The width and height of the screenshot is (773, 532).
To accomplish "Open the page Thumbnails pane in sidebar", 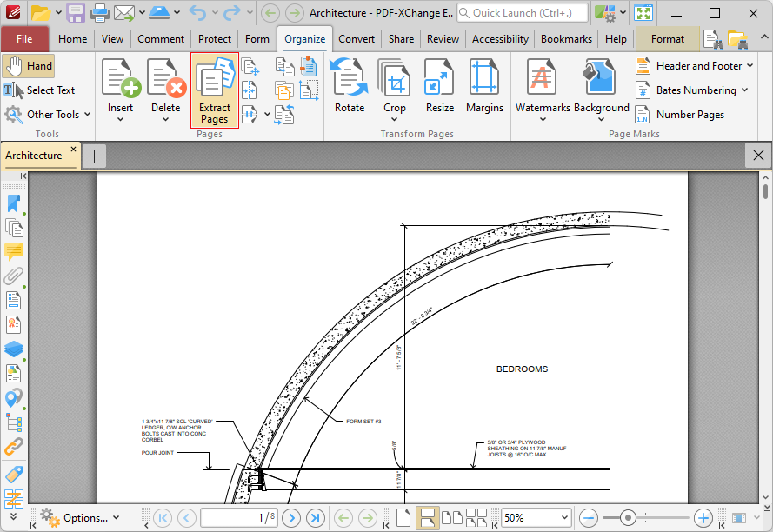I will click(14, 228).
